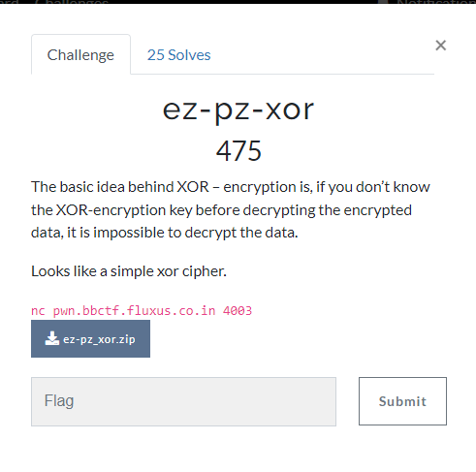Click the 475 points value
The height and width of the screenshot is (472, 476).
pyautogui.click(x=238, y=151)
